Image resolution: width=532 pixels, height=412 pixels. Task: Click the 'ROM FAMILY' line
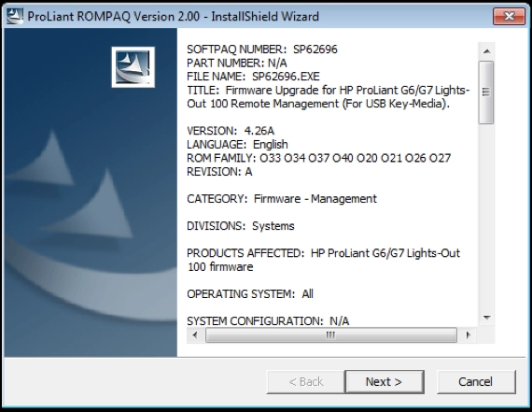click(x=318, y=158)
